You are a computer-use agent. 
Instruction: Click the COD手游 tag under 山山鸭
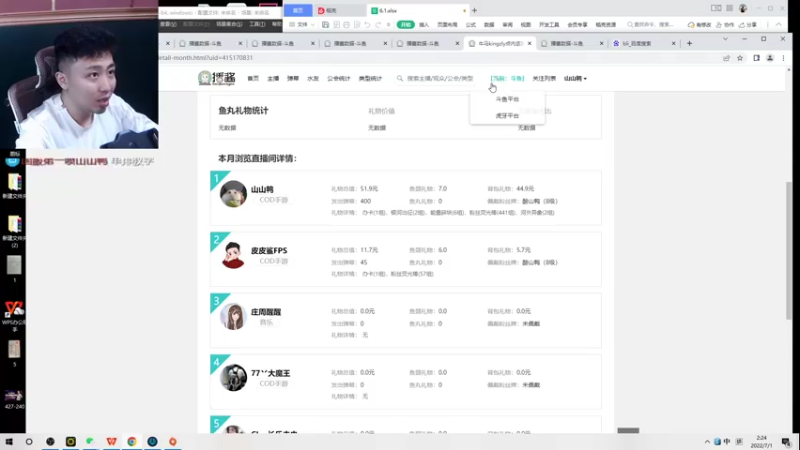(x=273, y=200)
